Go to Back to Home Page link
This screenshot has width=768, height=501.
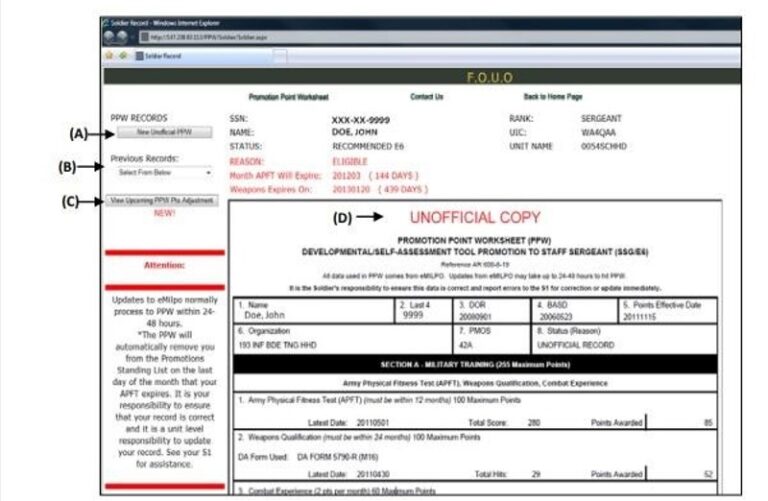click(553, 96)
